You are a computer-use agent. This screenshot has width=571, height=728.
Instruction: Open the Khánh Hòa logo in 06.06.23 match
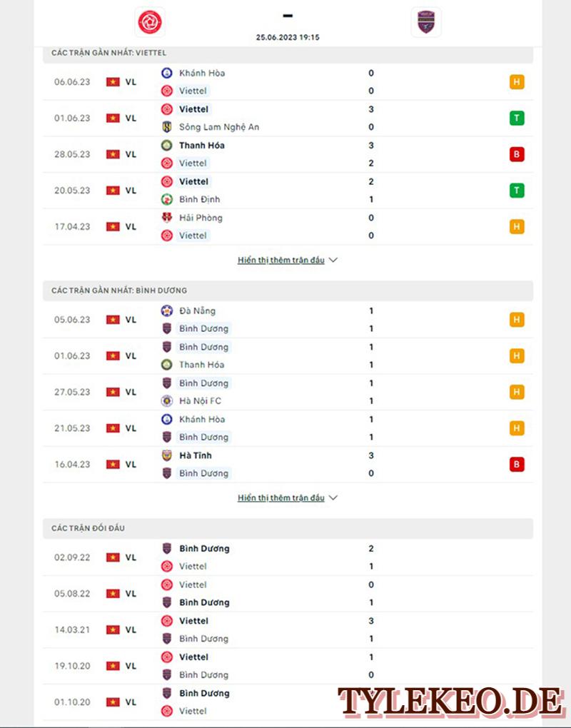point(166,73)
